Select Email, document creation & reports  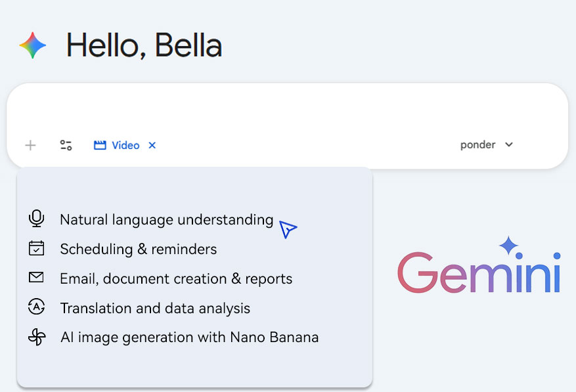(176, 278)
